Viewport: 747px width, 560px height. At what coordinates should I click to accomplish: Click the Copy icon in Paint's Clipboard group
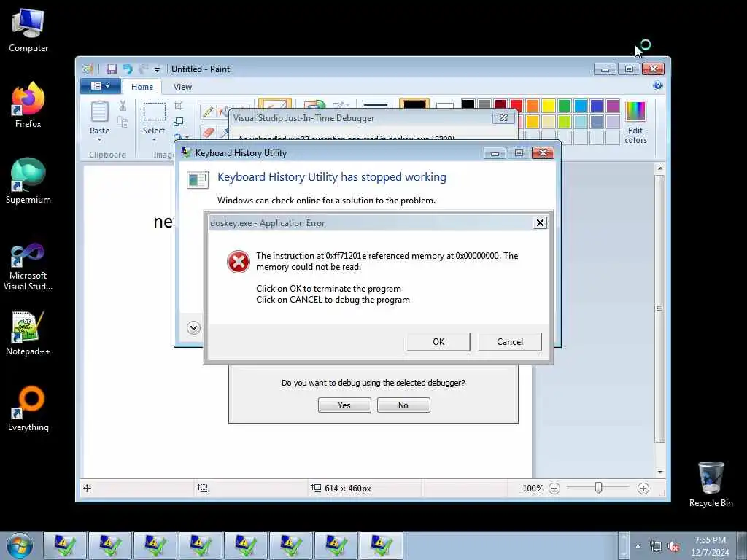click(123, 122)
